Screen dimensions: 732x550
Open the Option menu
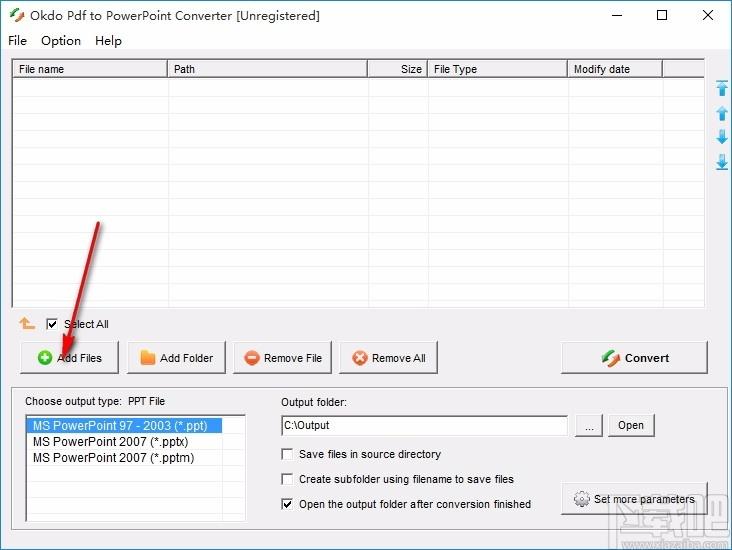click(61, 41)
